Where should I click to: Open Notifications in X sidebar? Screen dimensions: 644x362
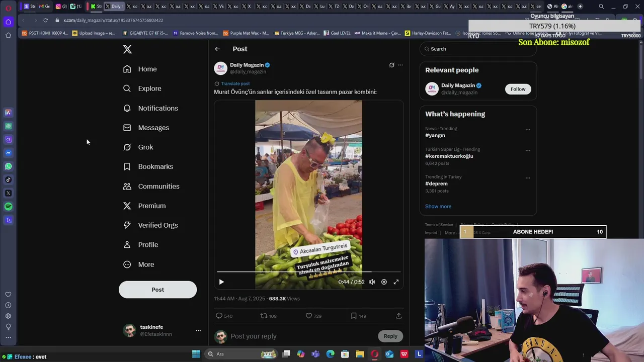(x=150, y=108)
